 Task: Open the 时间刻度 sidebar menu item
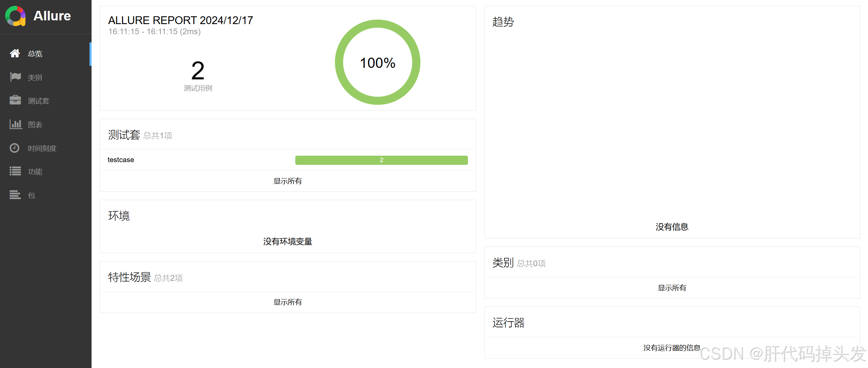point(42,148)
